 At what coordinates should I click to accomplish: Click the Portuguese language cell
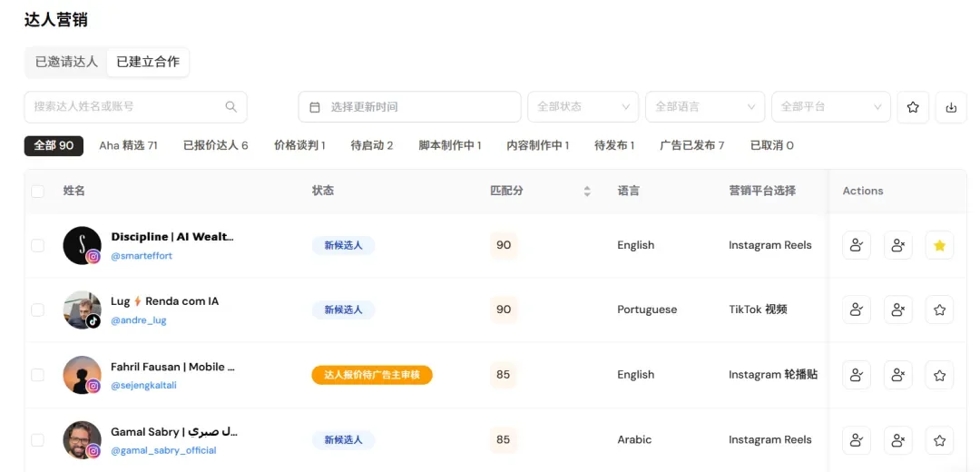pyautogui.click(x=647, y=310)
